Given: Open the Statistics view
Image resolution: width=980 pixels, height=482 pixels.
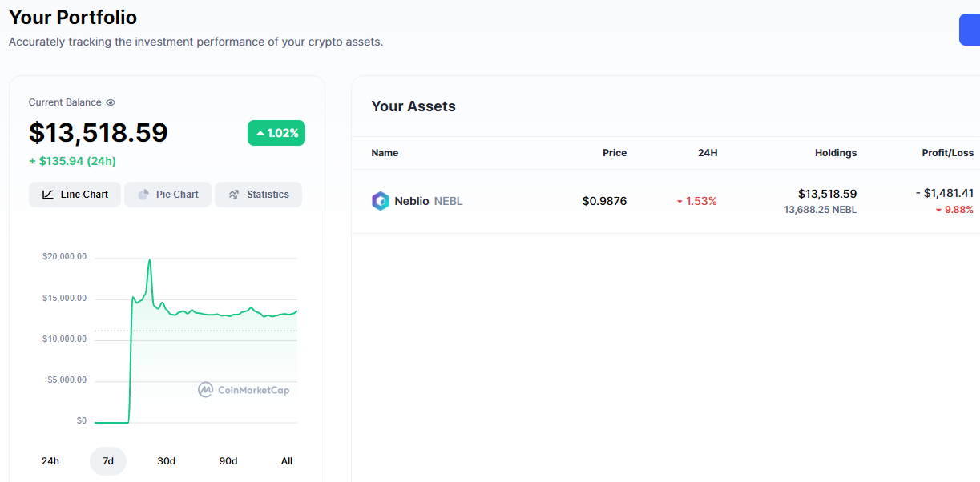Looking at the screenshot, I should [258, 195].
